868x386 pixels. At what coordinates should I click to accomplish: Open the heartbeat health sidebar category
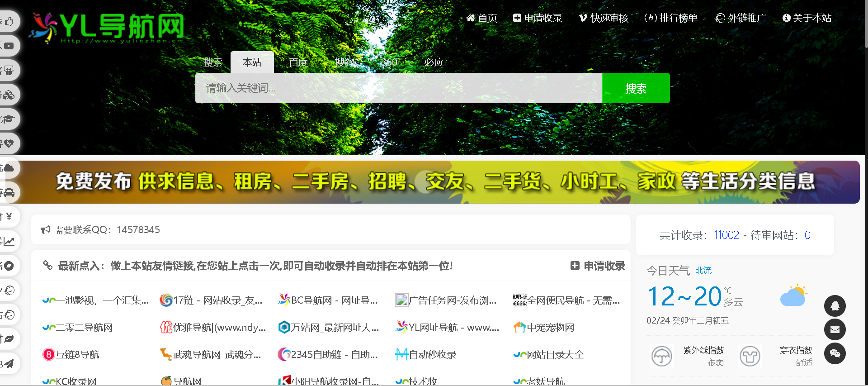9,143
